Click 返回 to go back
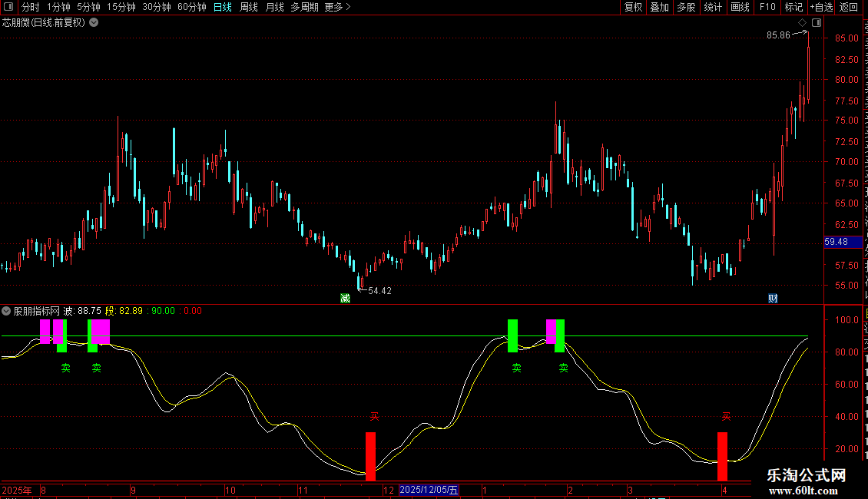Image resolution: width=868 pixels, height=499 pixels. click(849, 7)
